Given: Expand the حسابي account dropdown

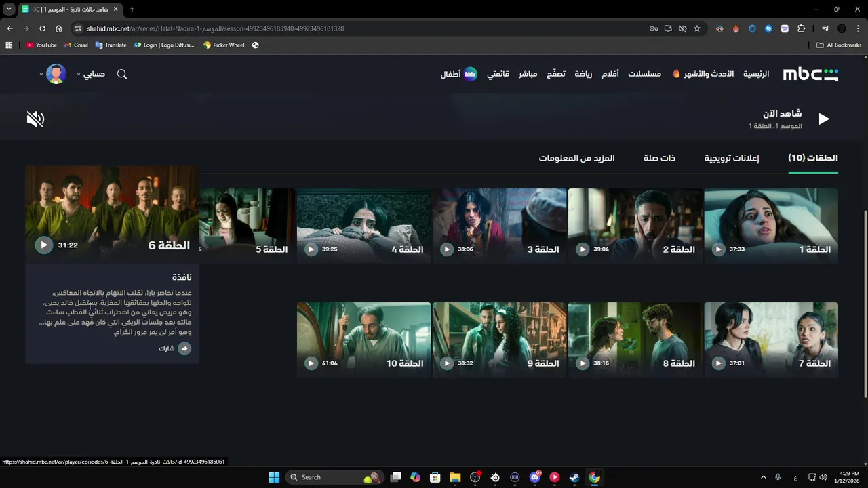Looking at the screenshot, I should [x=91, y=74].
